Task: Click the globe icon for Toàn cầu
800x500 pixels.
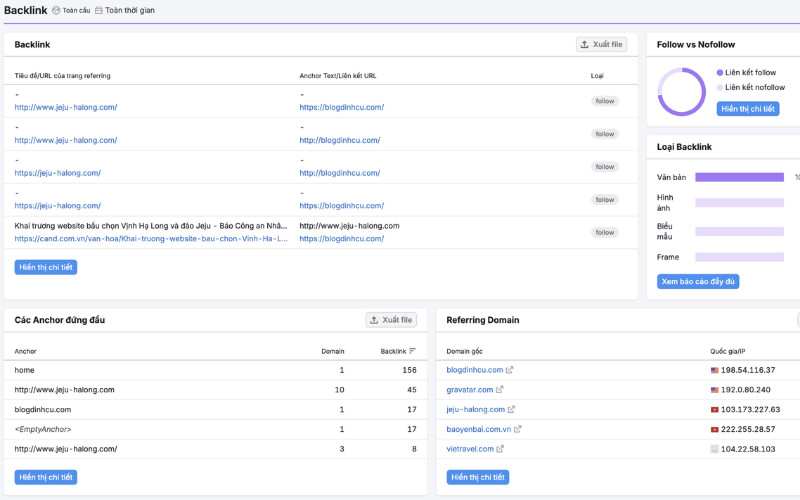Action: (56, 10)
